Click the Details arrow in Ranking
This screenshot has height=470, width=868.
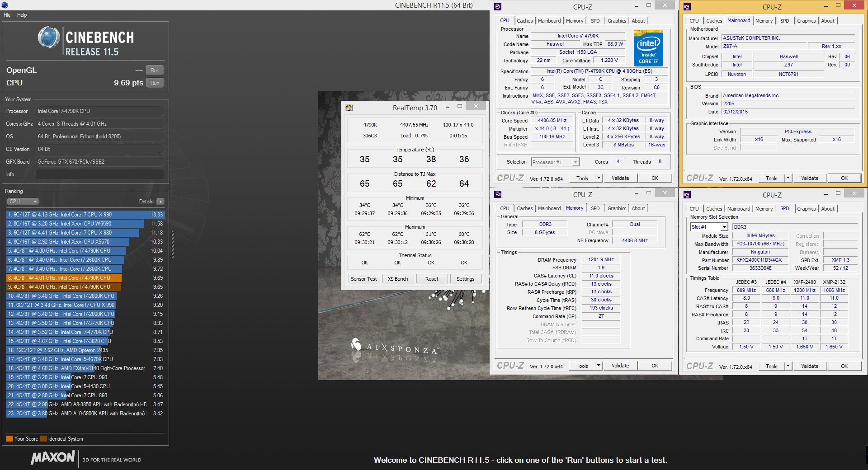160,202
